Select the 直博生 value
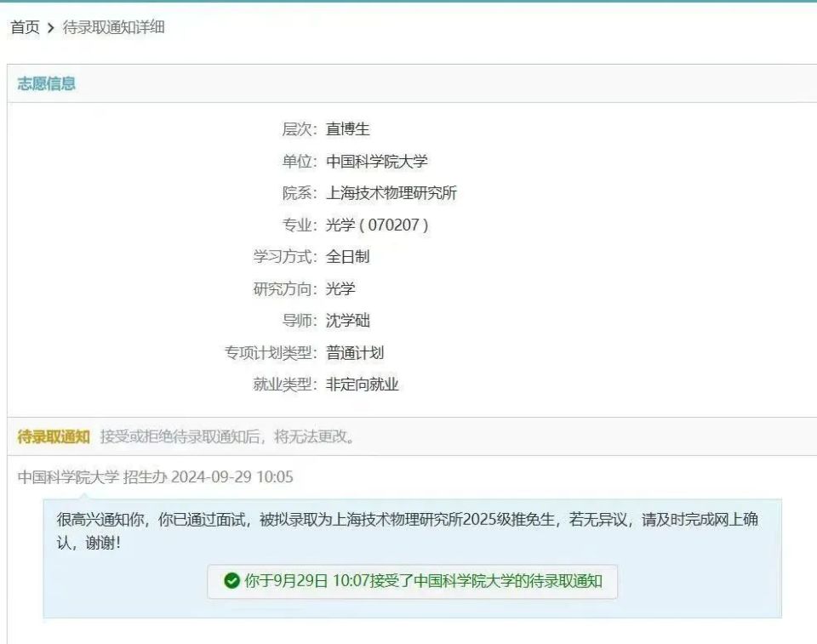This screenshot has width=817, height=644. coord(347,129)
